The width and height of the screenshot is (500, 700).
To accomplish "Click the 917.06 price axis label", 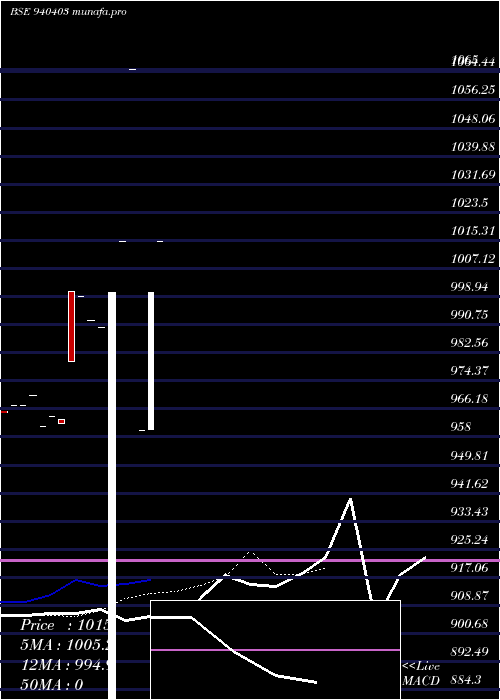I will pyautogui.click(x=469, y=568).
